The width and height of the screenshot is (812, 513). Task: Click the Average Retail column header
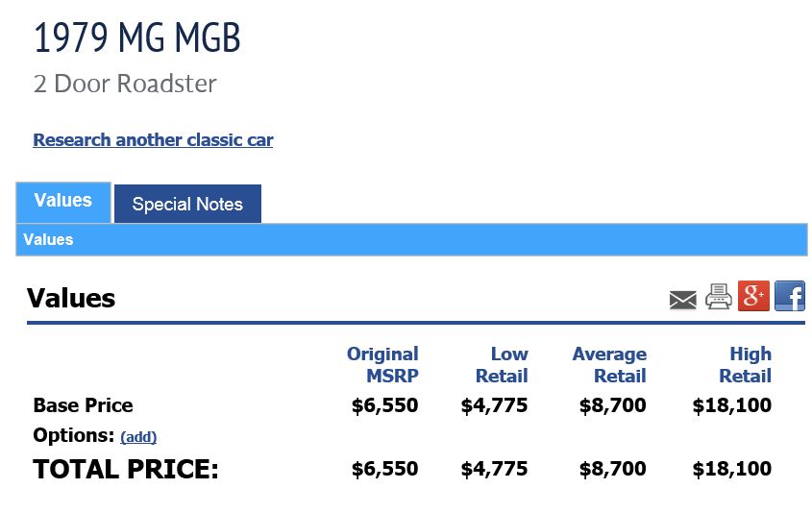point(609,364)
